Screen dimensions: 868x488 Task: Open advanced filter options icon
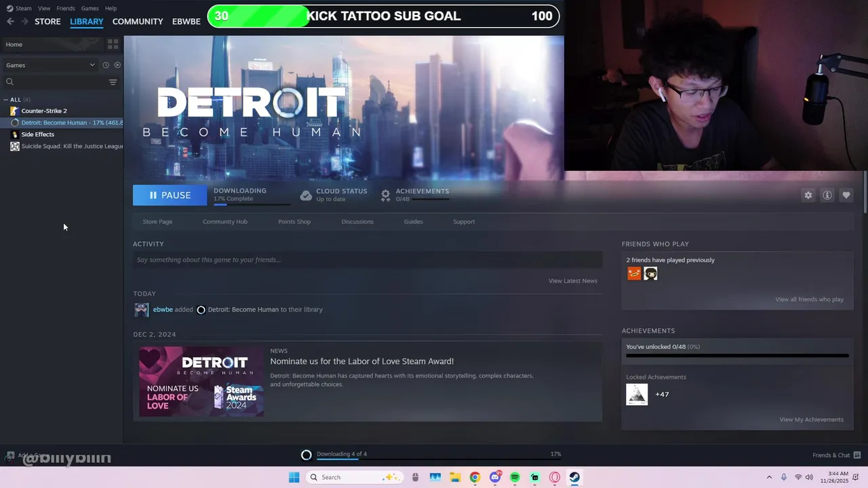(x=113, y=82)
